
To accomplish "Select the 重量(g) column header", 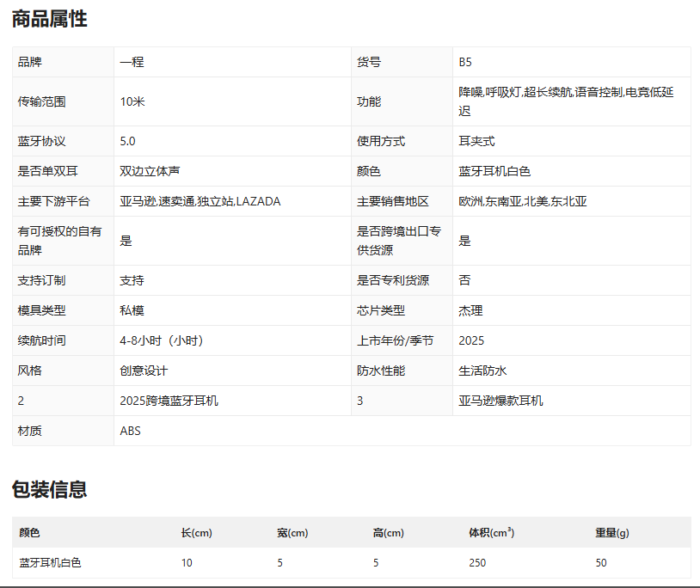I will click(612, 533).
